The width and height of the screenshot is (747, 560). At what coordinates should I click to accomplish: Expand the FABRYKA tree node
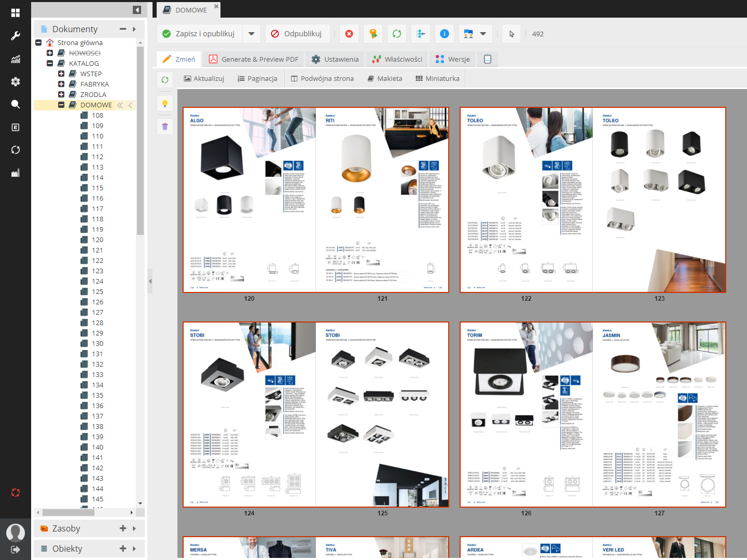(61, 84)
